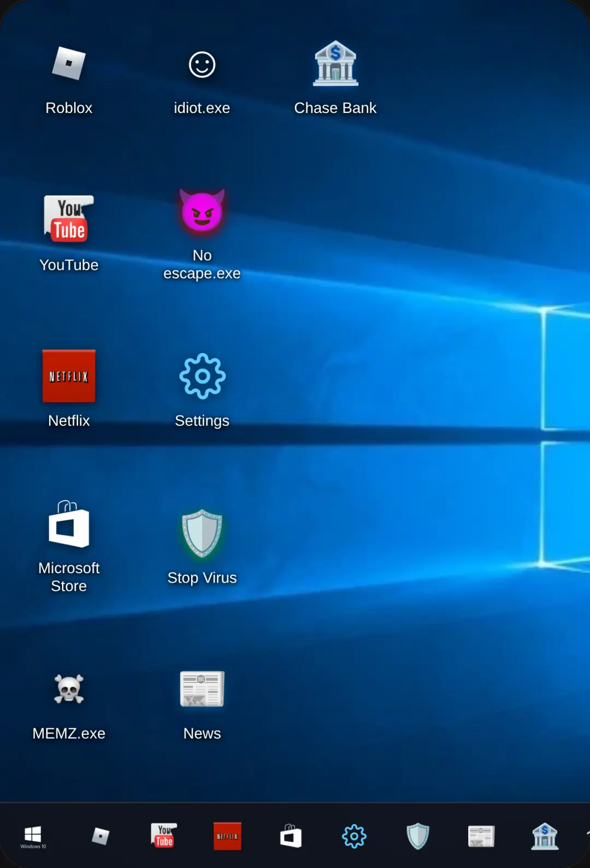Open the Roblox desktop icon
Viewport: 590px width, 868px height.
tap(69, 64)
